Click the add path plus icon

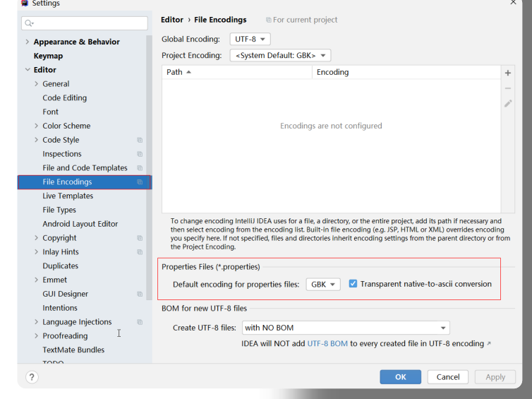tap(507, 73)
